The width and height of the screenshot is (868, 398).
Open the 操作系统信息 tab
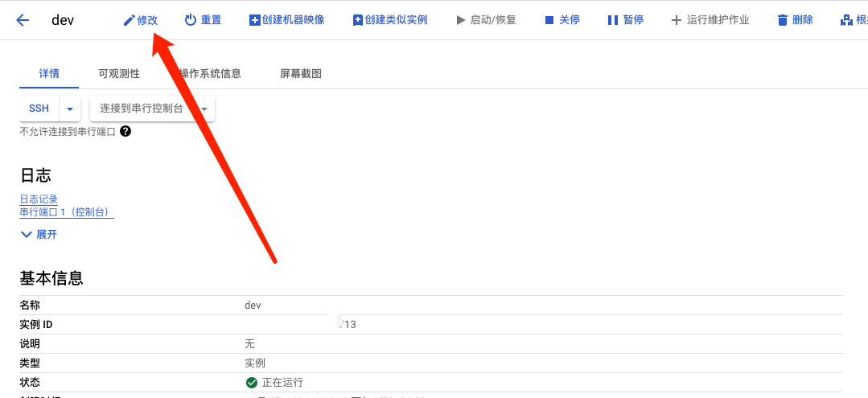click(211, 73)
